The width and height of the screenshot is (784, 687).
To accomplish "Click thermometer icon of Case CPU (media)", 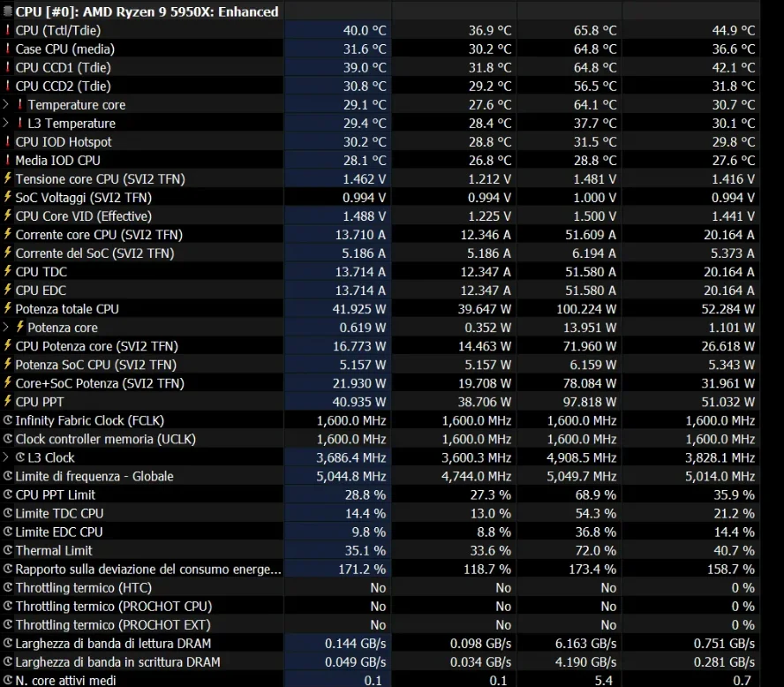I will (7, 49).
